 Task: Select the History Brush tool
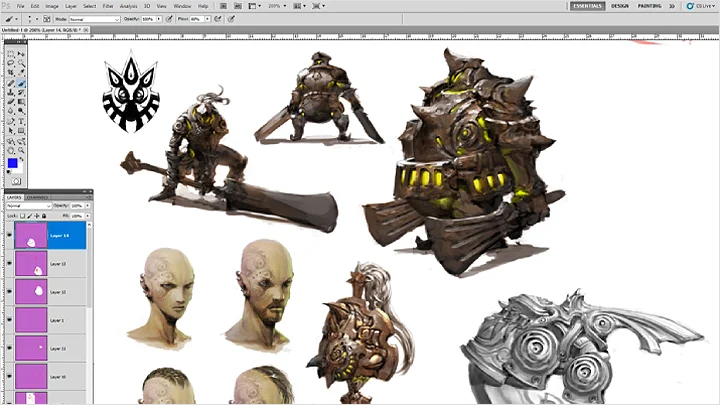[21, 92]
